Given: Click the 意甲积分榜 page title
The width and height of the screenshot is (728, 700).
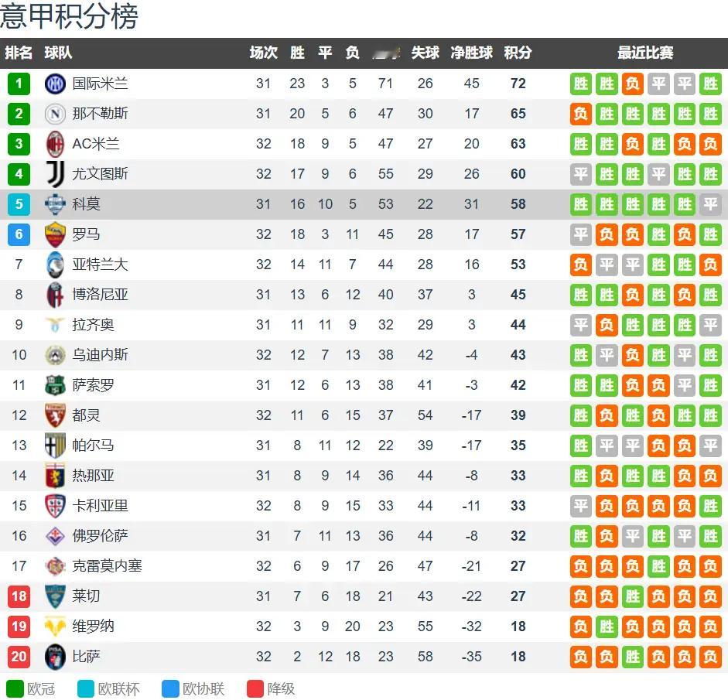Looking at the screenshot, I should pos(70,17).
